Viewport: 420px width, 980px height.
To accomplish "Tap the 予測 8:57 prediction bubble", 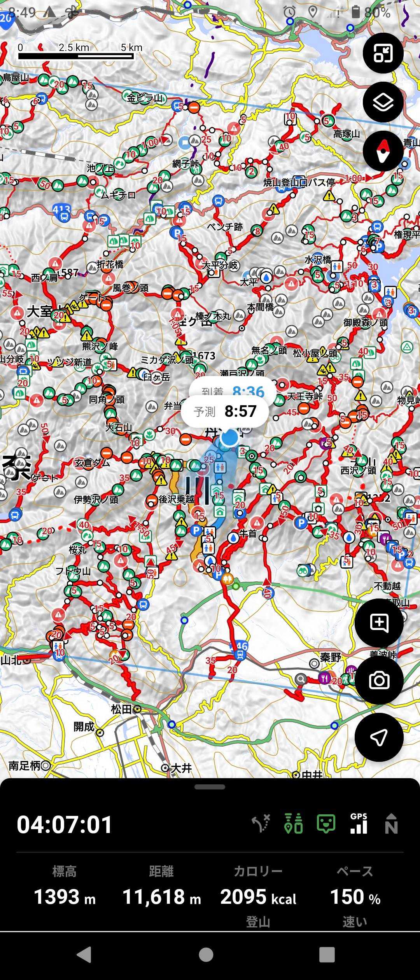I will (x=225, y=411).
